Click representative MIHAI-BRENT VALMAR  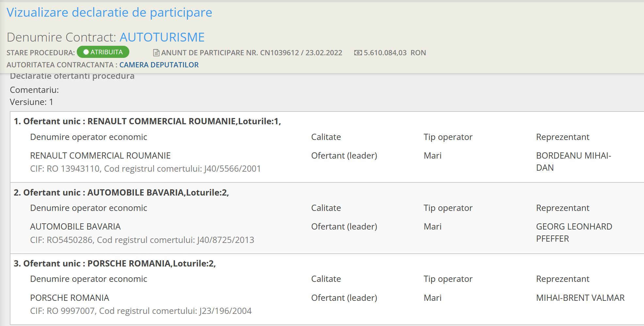[x=580, y=298]
